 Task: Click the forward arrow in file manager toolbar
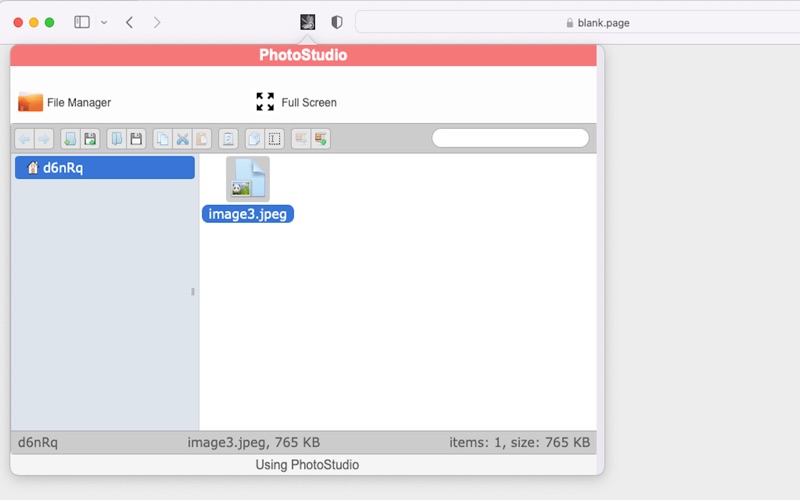[44, 139]
